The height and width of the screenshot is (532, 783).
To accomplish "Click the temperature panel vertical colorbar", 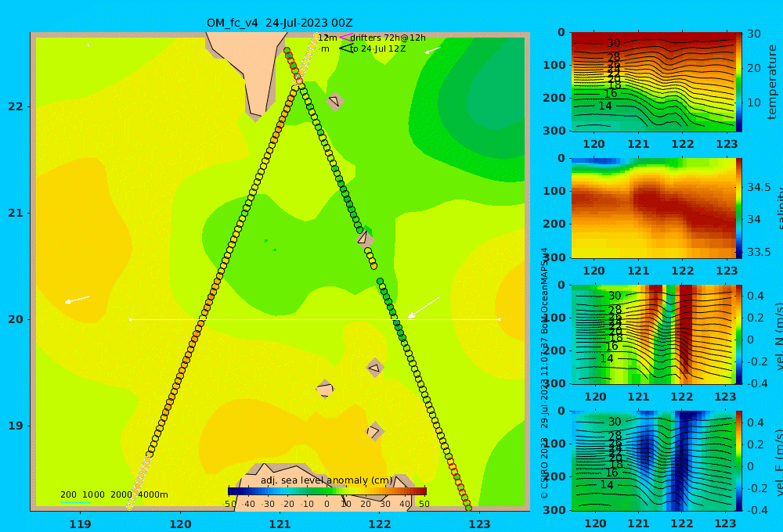I will pos(738,82).
